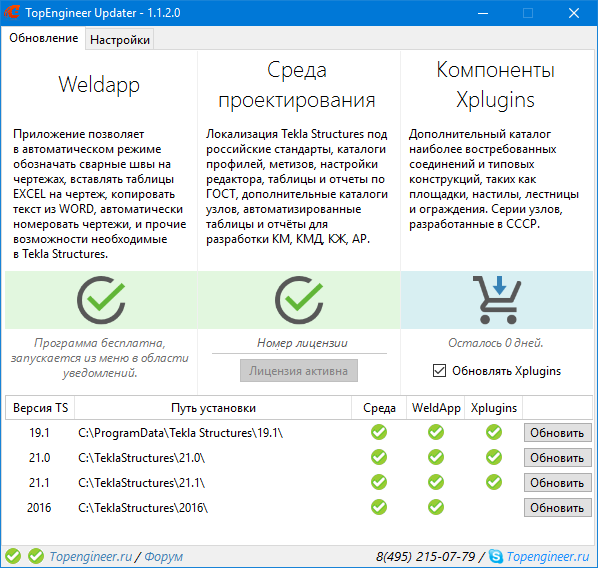The height and width of the screenshot is (568, 598).
Task: Click WeldApp status check for version 2016
Action: coord(436,507)
